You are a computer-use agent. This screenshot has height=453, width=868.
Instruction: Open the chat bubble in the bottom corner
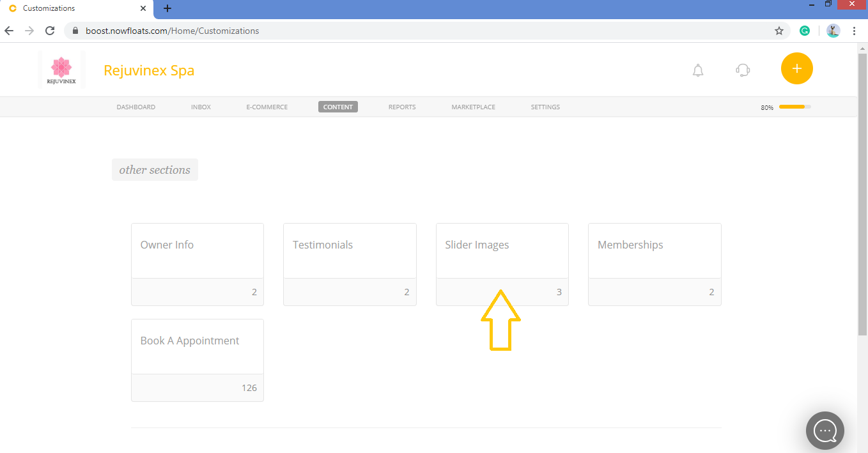point(825,430)
